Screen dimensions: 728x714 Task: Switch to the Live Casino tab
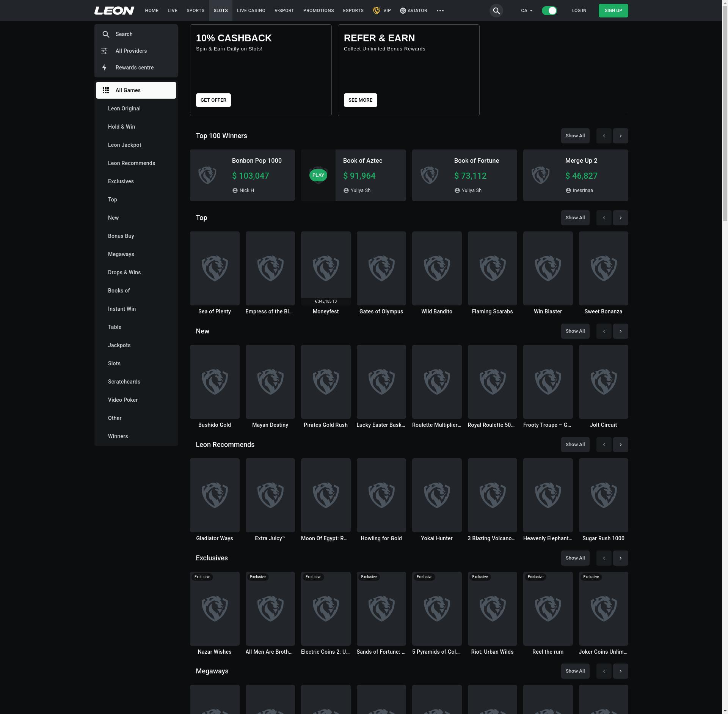251,11
